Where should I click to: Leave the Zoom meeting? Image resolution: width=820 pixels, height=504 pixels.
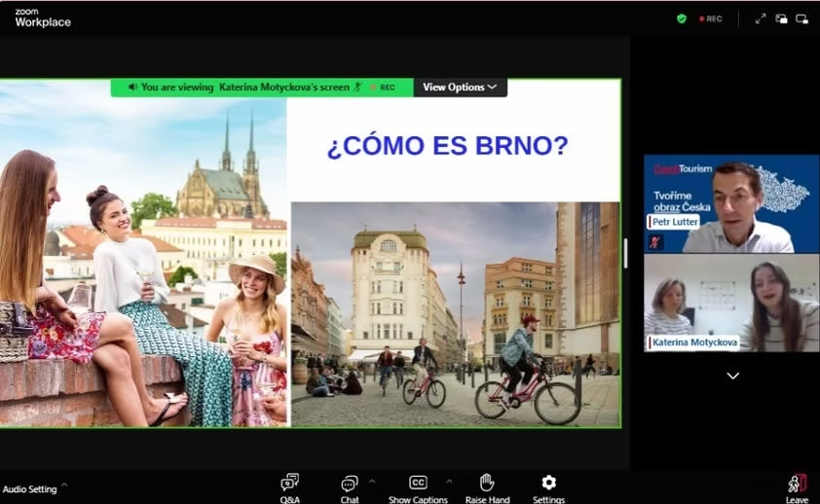(x=797, y=488)
